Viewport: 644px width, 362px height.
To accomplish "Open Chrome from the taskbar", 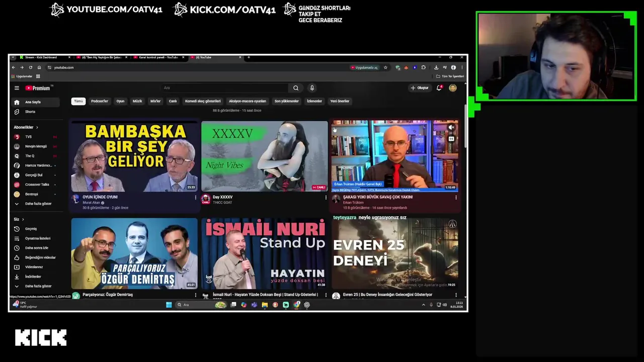I will (296, 305).
